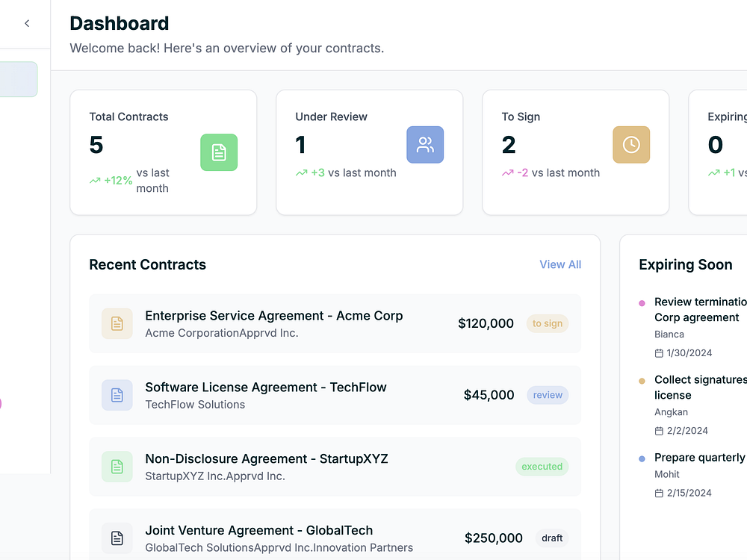The image size is (747, 560).
Task: Click the Software License Agreement document icon
Action: [x=117, y=395]
